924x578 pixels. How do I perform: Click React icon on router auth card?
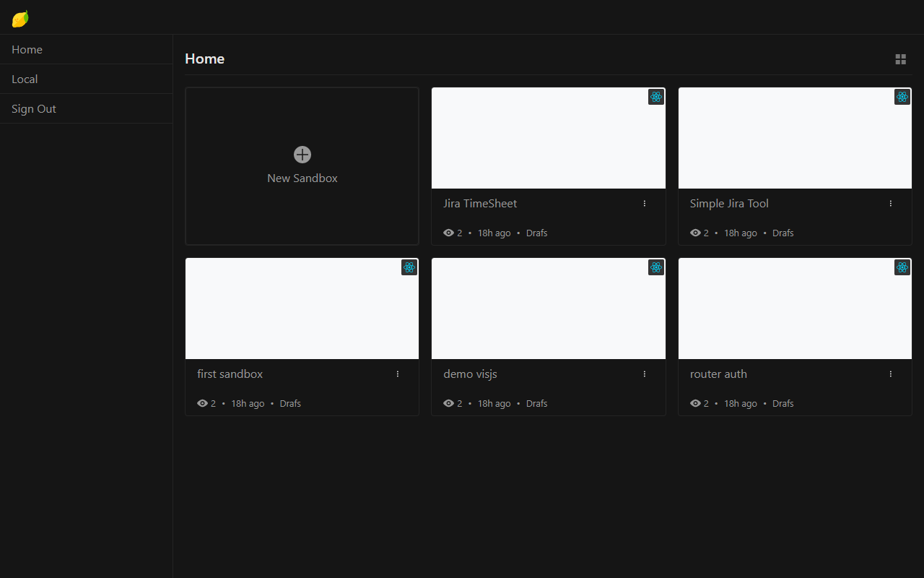pos(902,267)
